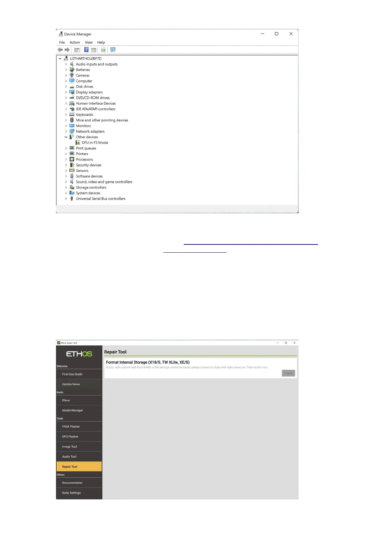Click the Update device driver toolbar icon

tap(103, 50)
